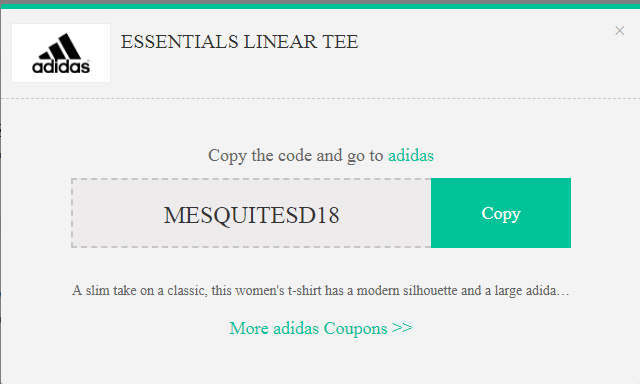Click empty space below the coupons link
640x384 pixels.
pos(320,361)
